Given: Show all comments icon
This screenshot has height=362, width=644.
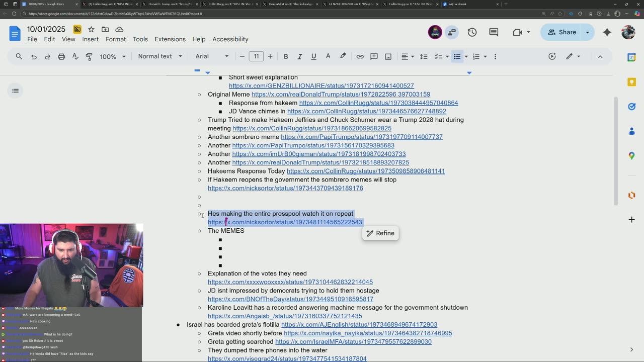Looking at the screenshot, I should click(x=494, y=32).
